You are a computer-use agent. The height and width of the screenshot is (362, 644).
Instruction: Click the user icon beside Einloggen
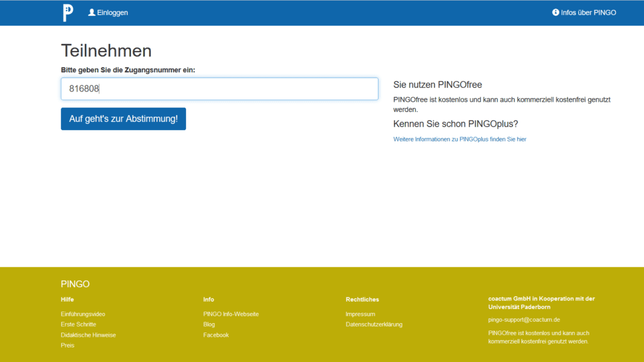[x=91, y=12]
